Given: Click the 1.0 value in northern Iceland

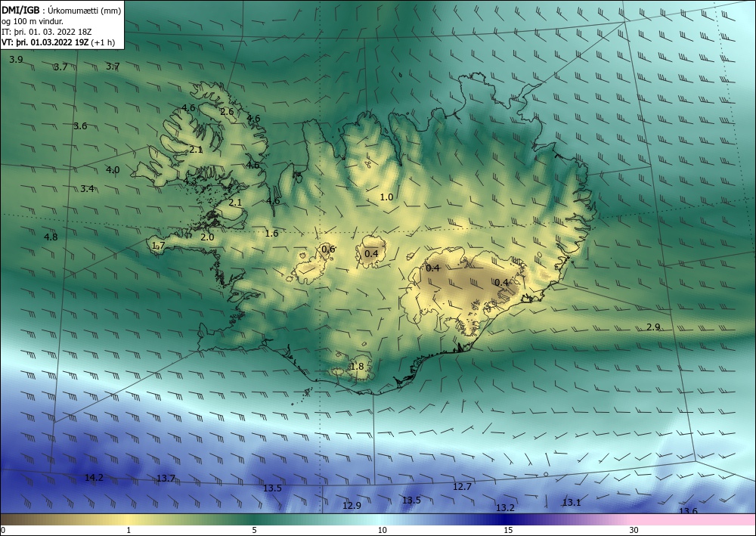Looking at the screenshot, I should pyautogui.click(x=386, y=197).
